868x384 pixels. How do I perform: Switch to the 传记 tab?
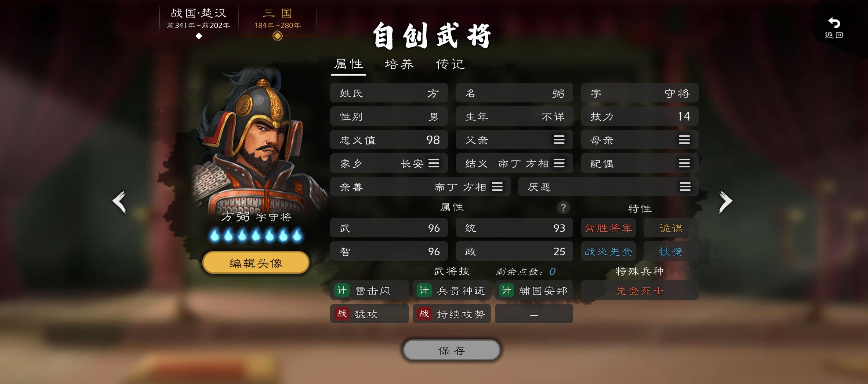click(450, 64)
